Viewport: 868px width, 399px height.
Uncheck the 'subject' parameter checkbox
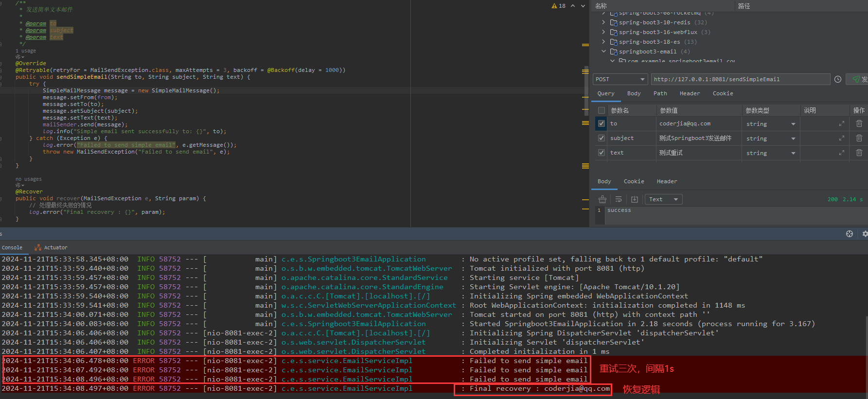coord(602,138)
